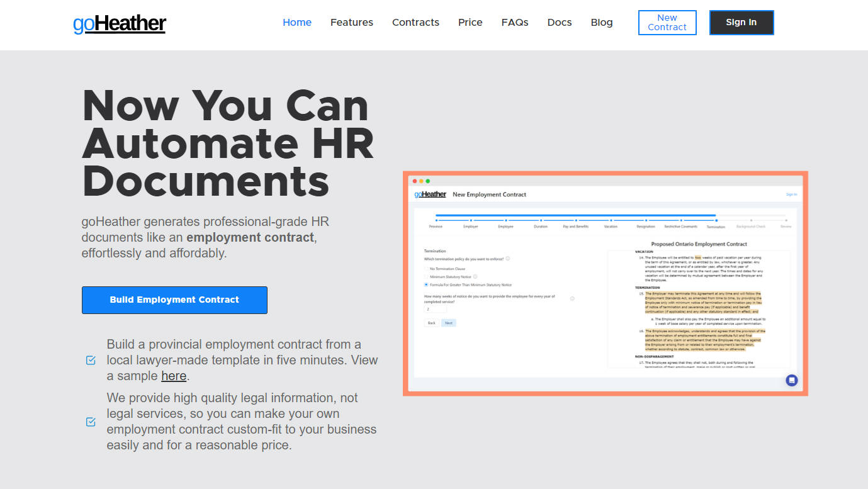Click the checkmark icon beside legal information text

91,422
